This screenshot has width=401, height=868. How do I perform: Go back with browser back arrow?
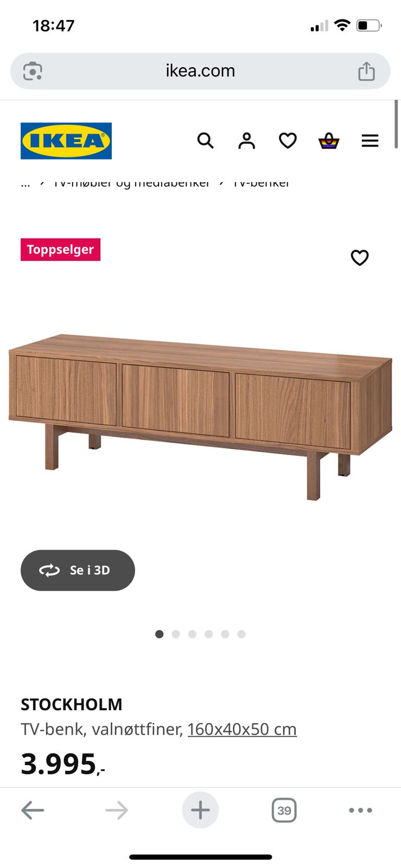(33, 810)
